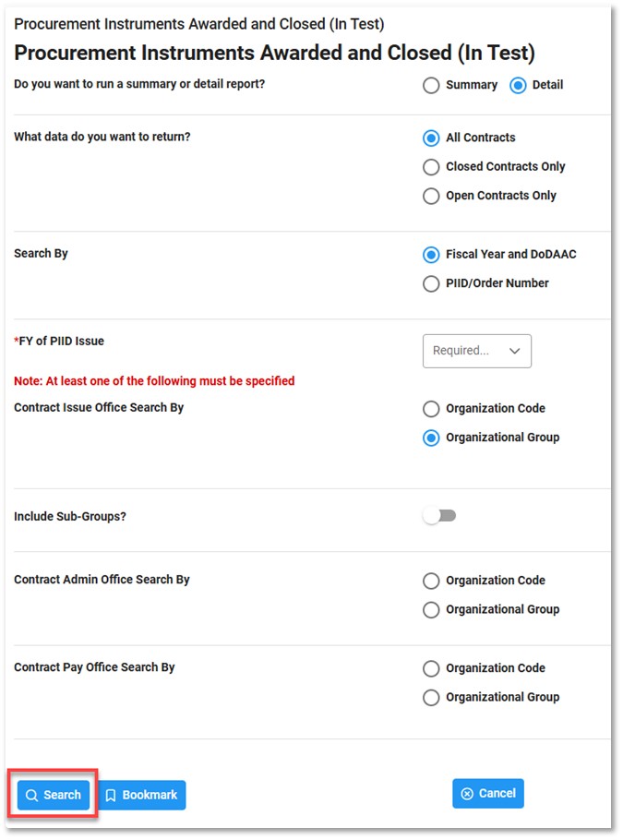Screen dimensions: 623x840
Task: Select All Contracts radio button
Action: point(431,138)
